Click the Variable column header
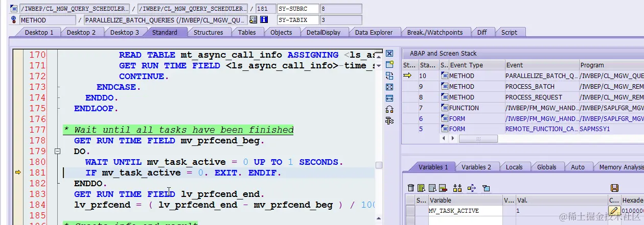The image size is (644, 225). point(466,201)
